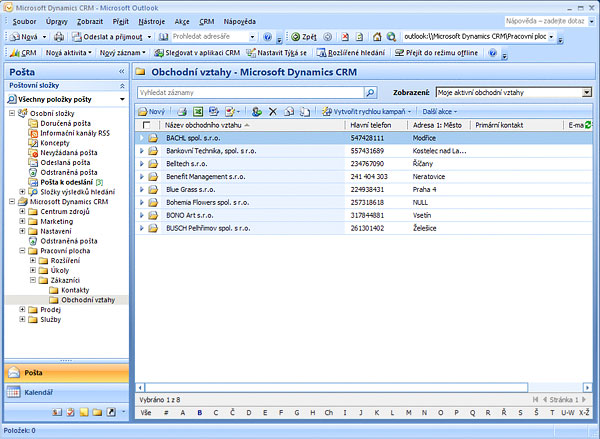Click the print icon in the grid toolbar
Screen dimensions: 600x439
[x=182, y=111]
